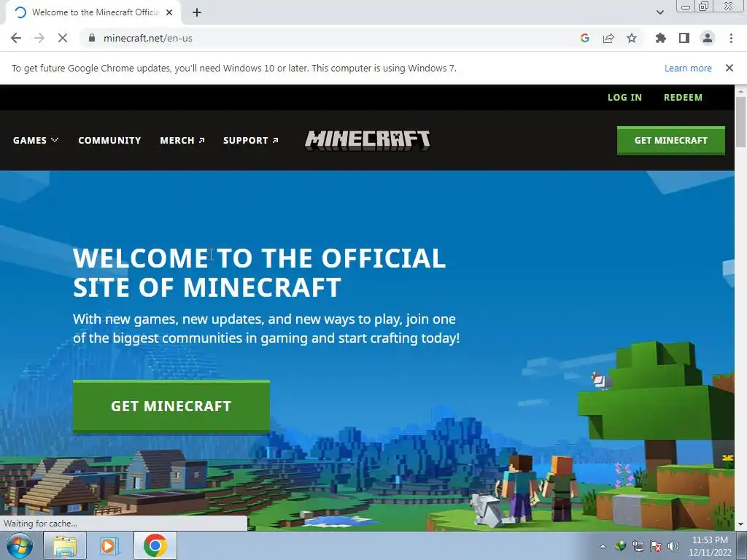Go back with the browser back arrow
The height and width of the screenshot is (560, 747).
(16, 38)
